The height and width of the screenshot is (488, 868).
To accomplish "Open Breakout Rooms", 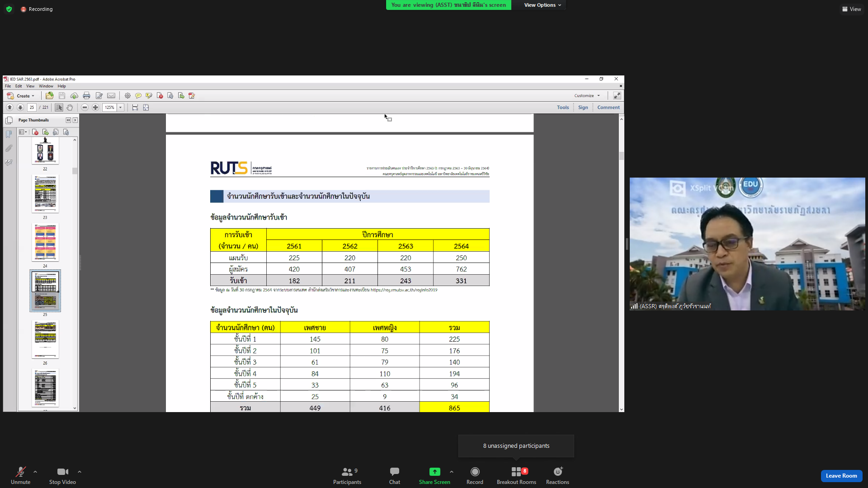I will pos(516,476).
